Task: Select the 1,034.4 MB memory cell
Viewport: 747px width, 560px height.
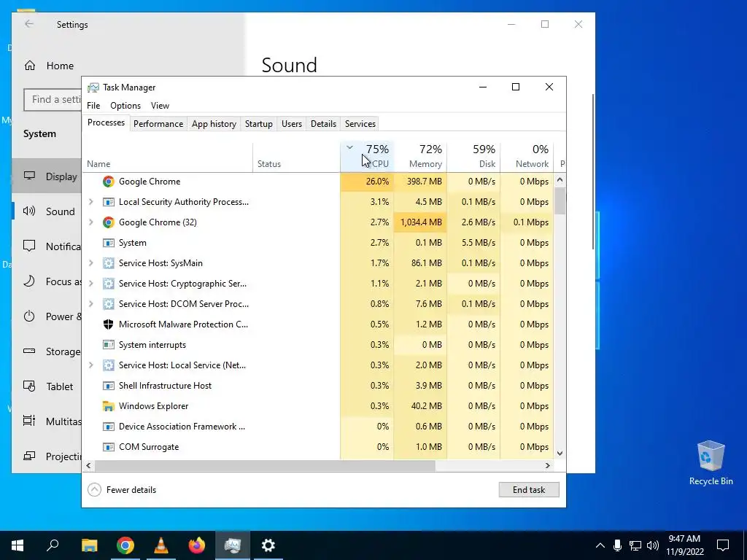Action: click(x=420, y=222)
